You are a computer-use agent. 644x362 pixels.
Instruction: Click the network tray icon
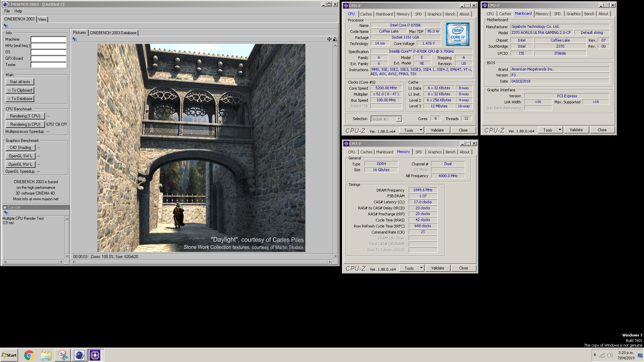[x=602, y=355]
